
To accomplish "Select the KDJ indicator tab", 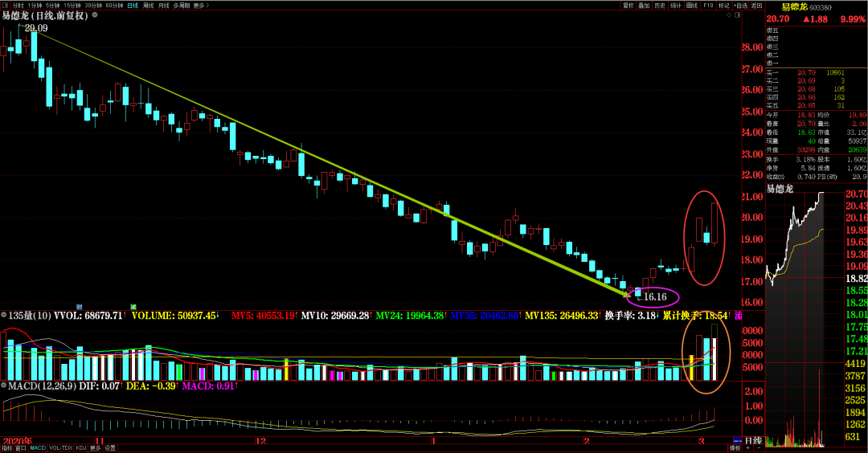I will [x=81, y=448].
